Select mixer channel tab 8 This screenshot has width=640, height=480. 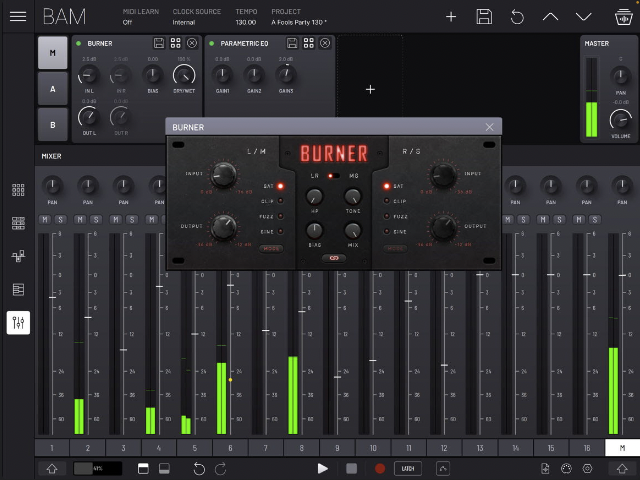click(301, 448)
